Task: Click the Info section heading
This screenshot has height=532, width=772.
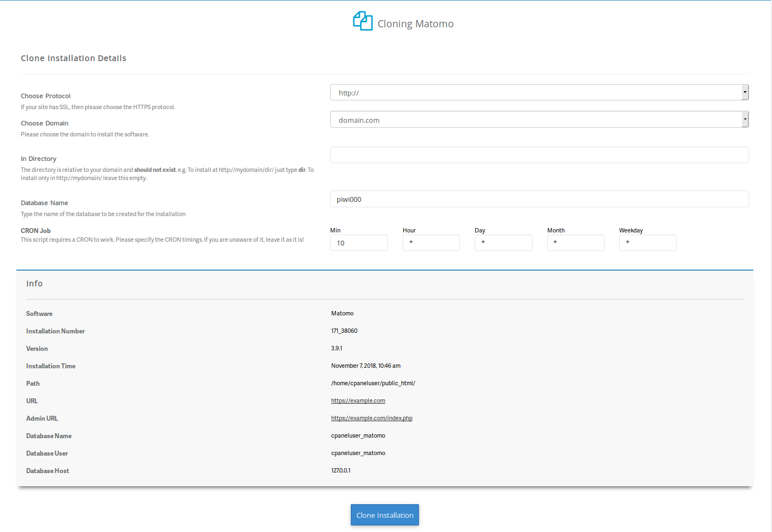Action: tap(34, 284)
